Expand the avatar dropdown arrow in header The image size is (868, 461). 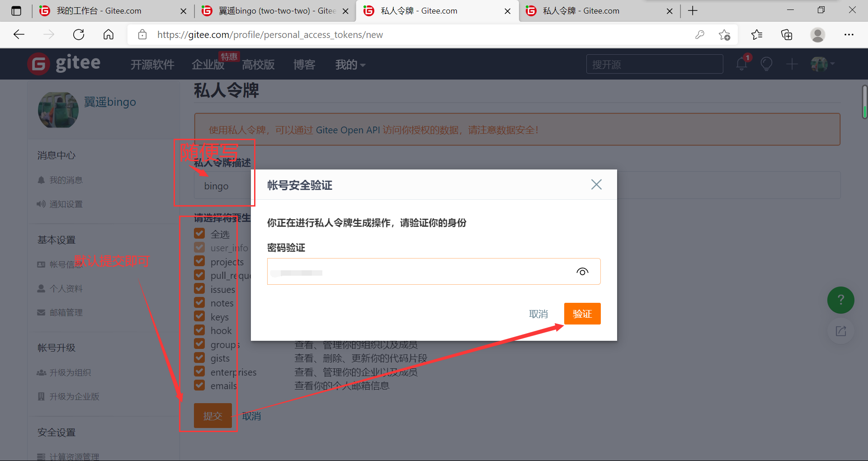pos(833,64)
